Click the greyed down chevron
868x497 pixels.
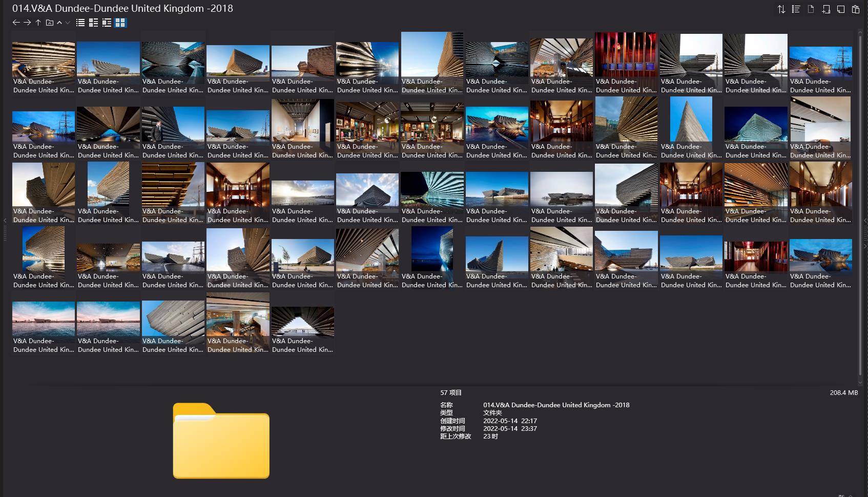point(68,23)
